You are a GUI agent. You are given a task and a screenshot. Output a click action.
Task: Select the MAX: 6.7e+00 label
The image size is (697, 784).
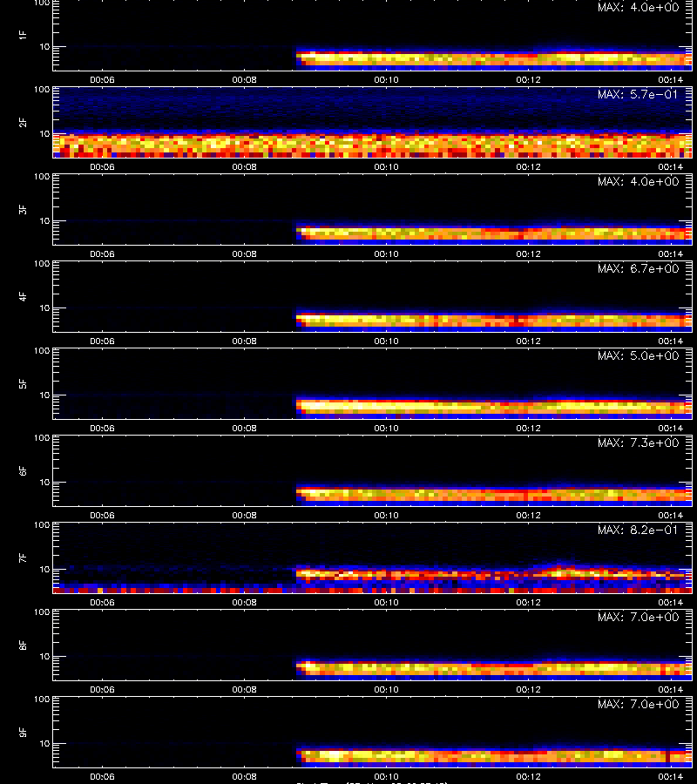pos(638,268)
